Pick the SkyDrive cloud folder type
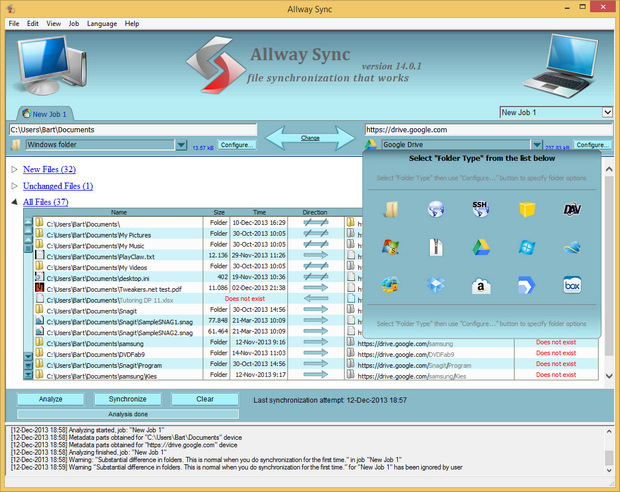The width and height of the screenshot is (620, 492). (572, 248)
